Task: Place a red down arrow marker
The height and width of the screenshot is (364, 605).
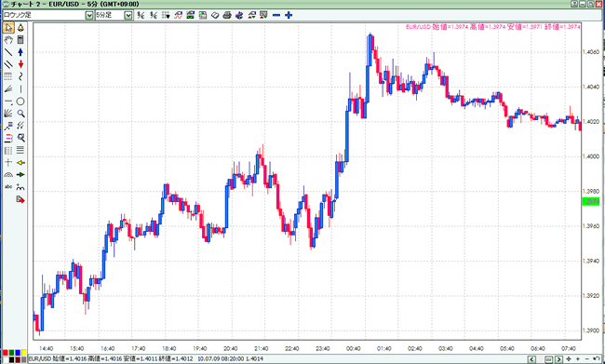Action: 20,64
